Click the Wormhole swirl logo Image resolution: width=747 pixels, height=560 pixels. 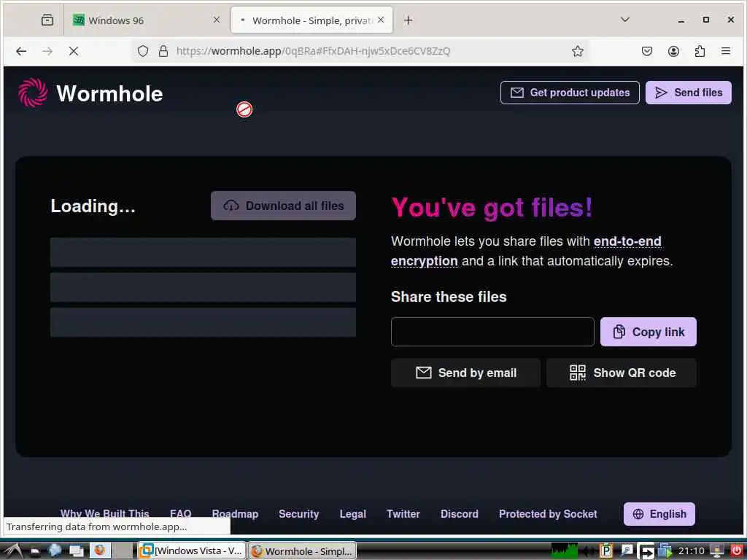click(33, 93)
